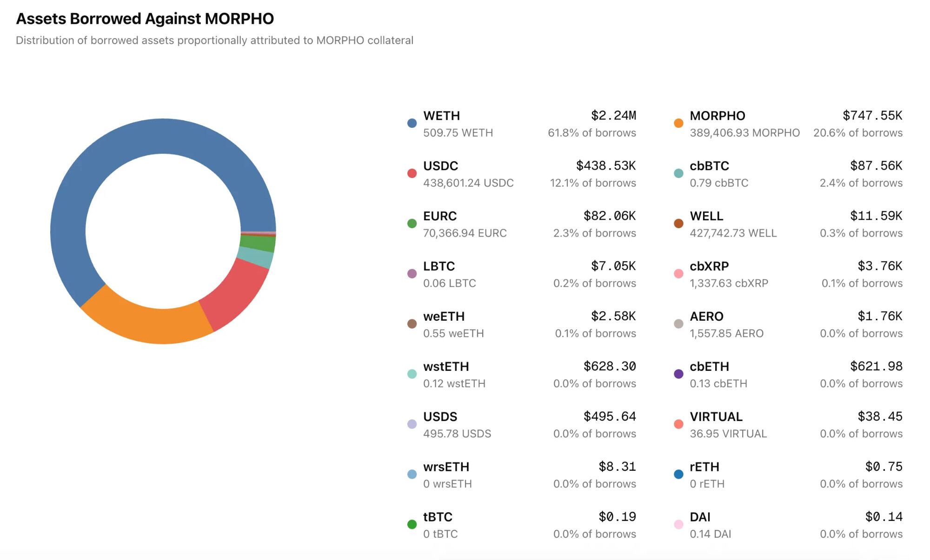Click the red USDC legend dot

[x=412, y=173]
